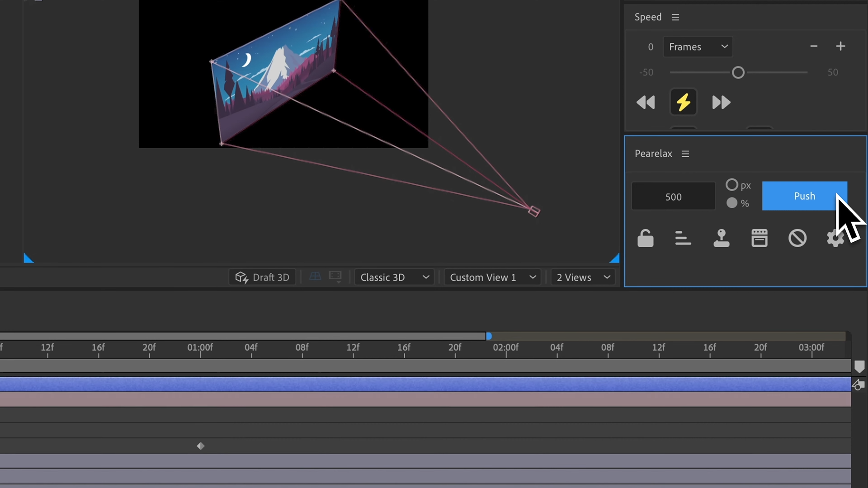The width and height of the screenshot is (868, 488).
Task: Click the yellow lightning bolt button
Action: tap(683, 102)
